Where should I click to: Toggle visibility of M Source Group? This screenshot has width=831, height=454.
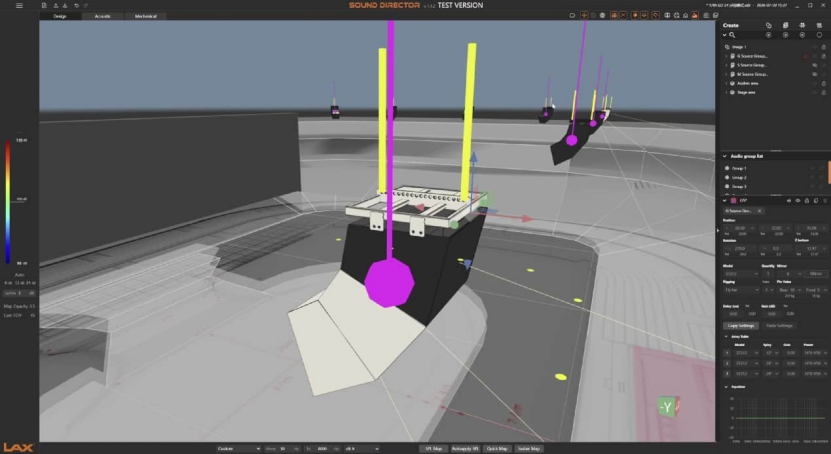coord(815,74)
